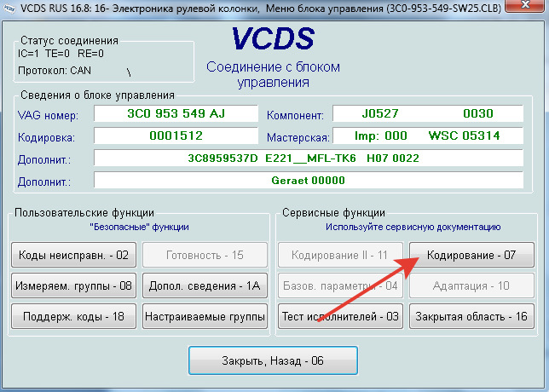Screen dimensions: 549x392
Task: Open Поддерж. коды - 18
Action: click(x=73, y=316)
